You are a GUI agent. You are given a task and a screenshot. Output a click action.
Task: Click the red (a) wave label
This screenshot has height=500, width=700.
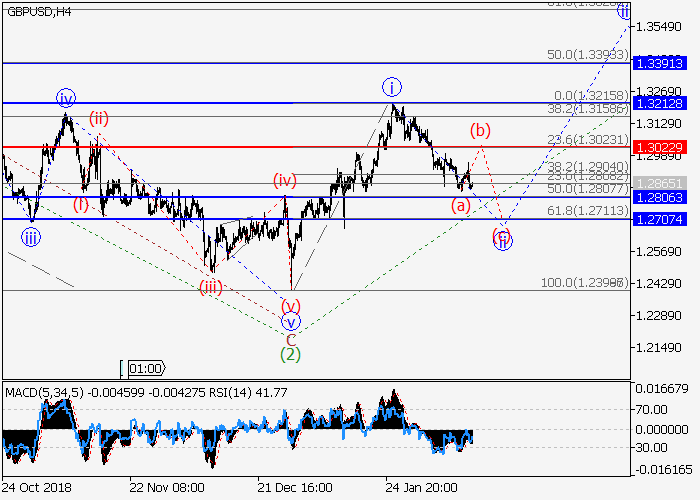[x=461, y=205]
